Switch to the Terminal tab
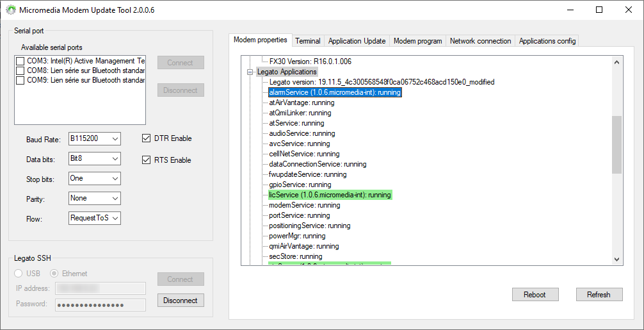This screenshot has height=330, width=644. (307, 41)
